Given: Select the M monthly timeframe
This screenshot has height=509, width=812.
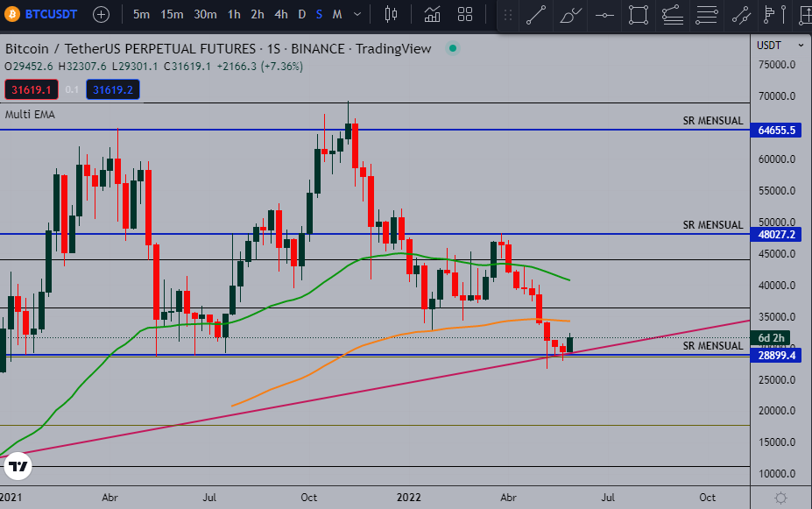Looking at the screenshot, I should coord(337,15).
